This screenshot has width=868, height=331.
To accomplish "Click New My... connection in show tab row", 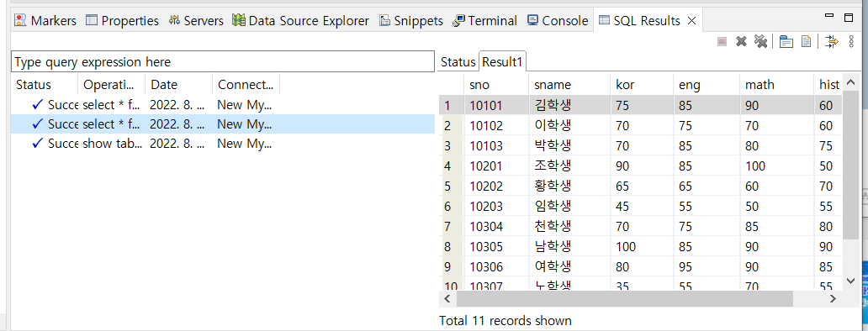I will (x=244, y=144).
